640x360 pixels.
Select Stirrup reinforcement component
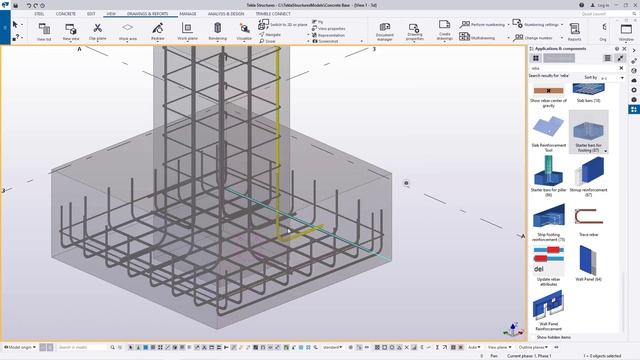point(588,176)
